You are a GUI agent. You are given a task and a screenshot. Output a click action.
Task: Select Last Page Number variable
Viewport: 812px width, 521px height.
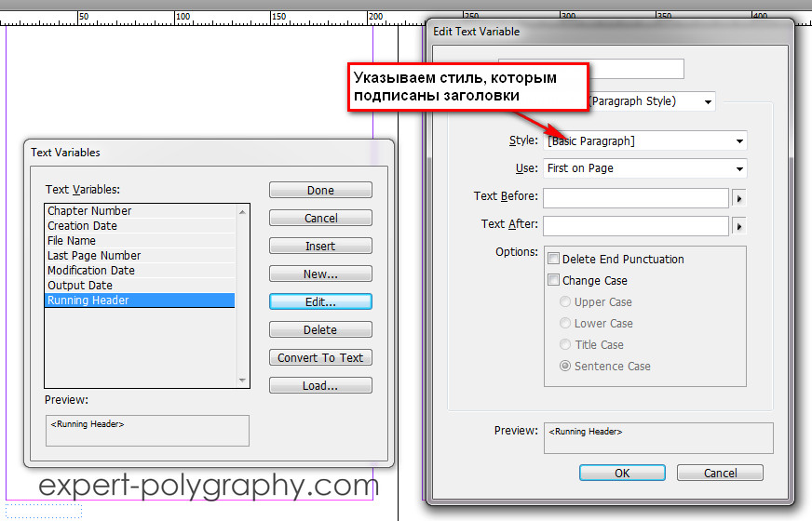pos(140,256)
